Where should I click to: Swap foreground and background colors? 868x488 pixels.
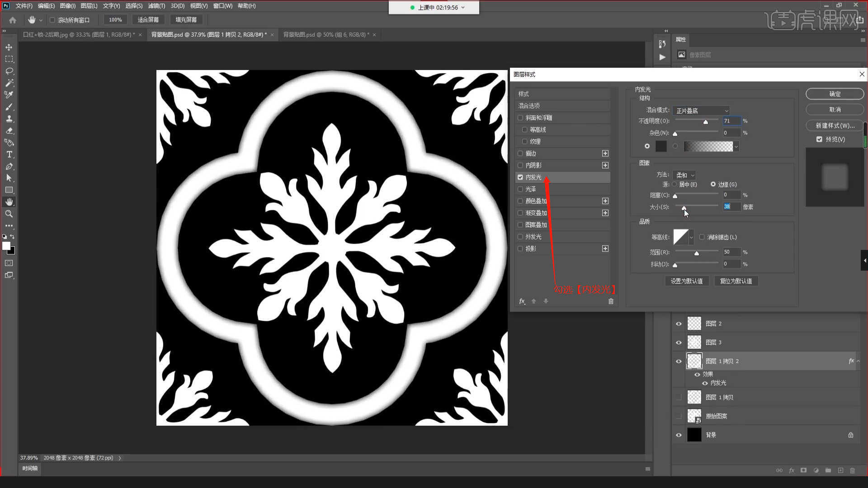pyautogui.click(x=12, y=237)
